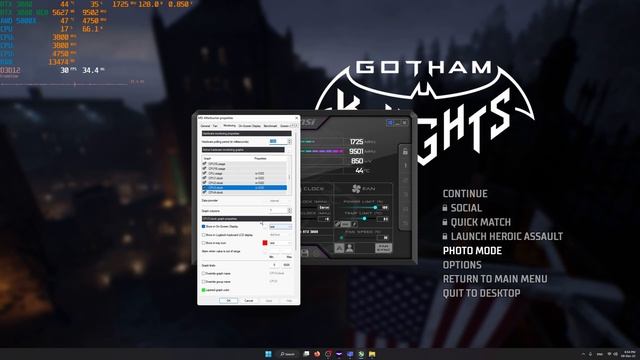Open the Windows Start menu

[x=268, y=354]
